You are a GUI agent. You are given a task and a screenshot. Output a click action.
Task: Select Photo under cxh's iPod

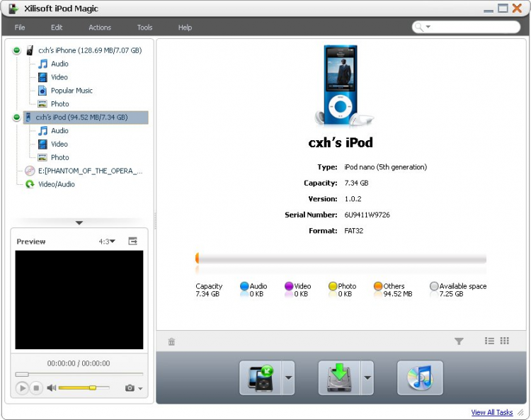point(60,157)
